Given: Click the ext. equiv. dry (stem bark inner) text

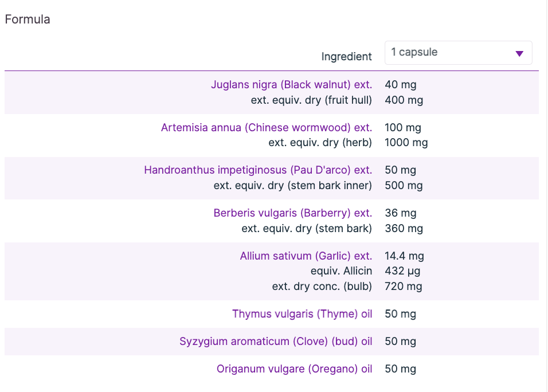Looking at the screenshot, I should click(292, 186).
